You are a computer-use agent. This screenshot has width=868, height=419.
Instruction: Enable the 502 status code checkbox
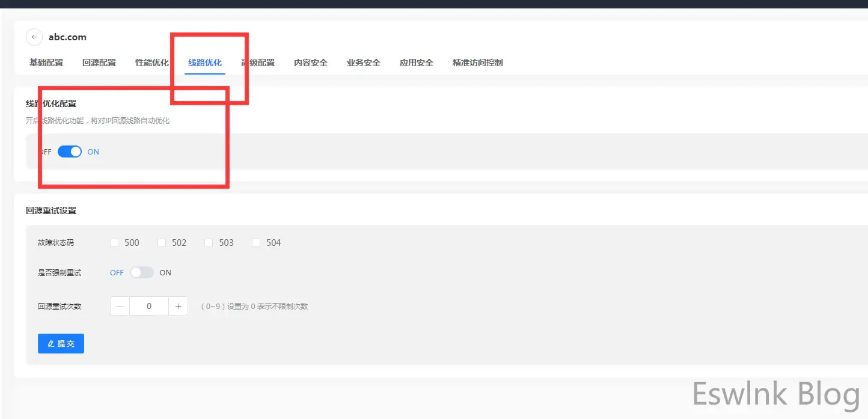[162, 243]
